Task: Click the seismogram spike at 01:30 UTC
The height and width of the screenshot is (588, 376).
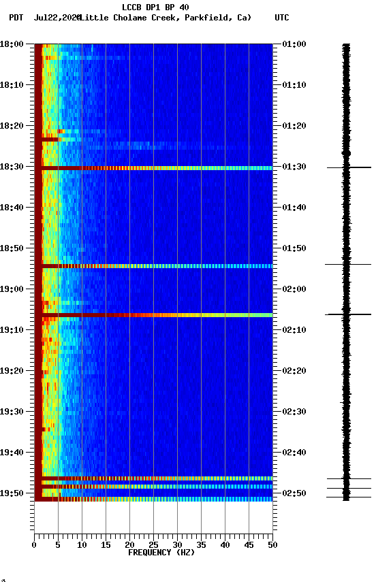Action: pyautogui.click(x=349, y=167)
